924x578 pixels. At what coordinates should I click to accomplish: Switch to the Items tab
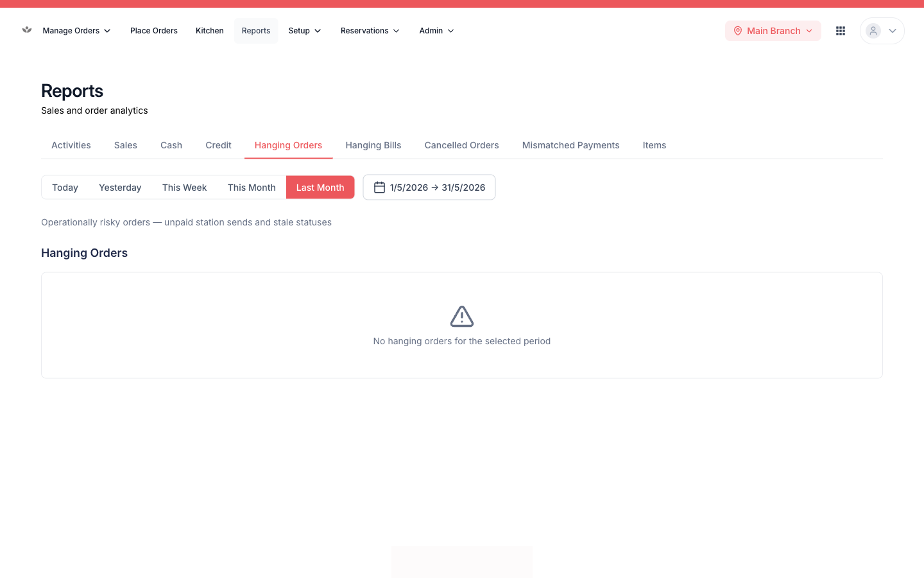pos(654,145)
